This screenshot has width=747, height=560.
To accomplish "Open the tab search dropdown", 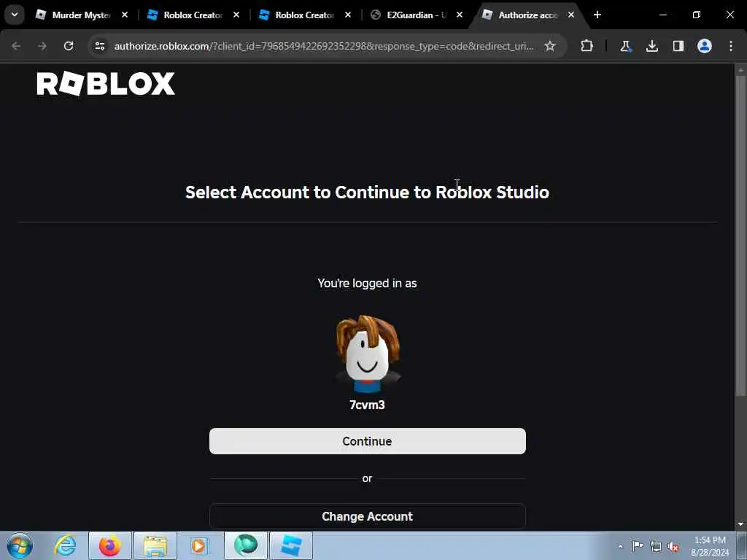I will 15,15.
